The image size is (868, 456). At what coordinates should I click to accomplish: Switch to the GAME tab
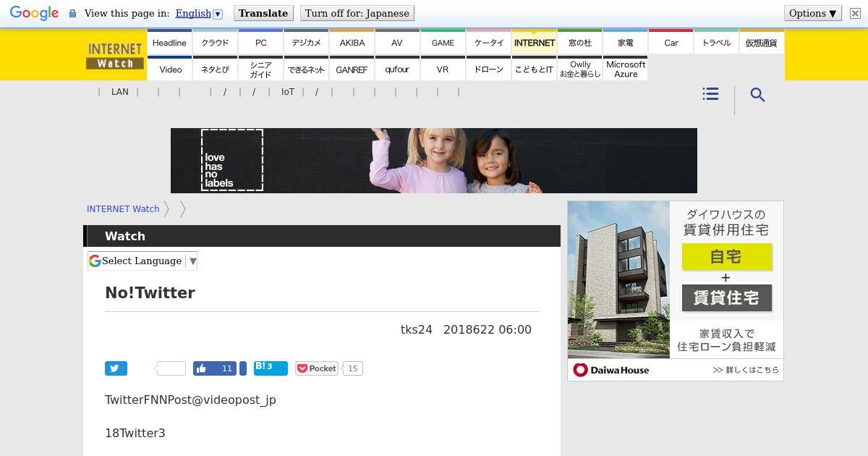[x=443, y=42]
